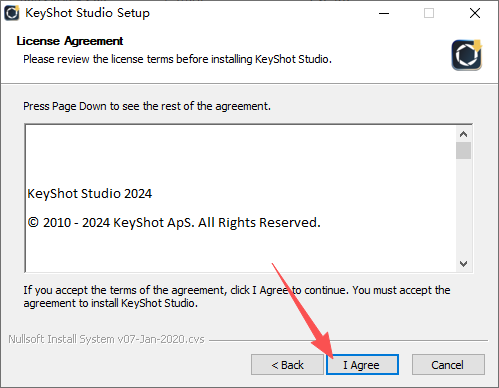
Task: Click inside the license agreement text box
Action: pyautogui.click(x=241, y=198)
